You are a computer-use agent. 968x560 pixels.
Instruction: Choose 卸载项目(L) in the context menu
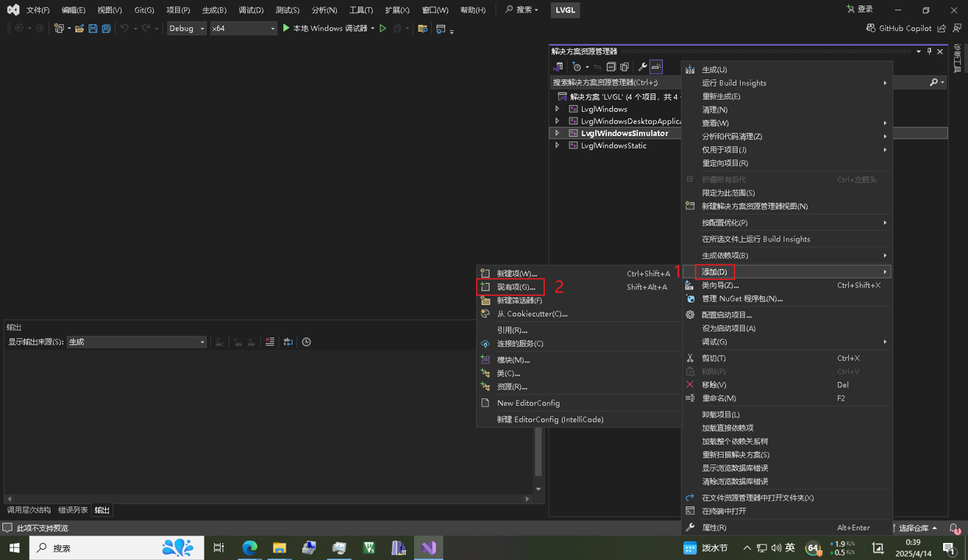pos(786,415)
